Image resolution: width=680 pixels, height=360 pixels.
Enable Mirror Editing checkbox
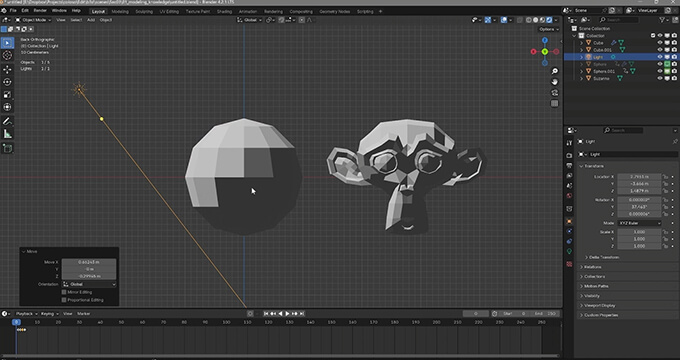coord(64,292)
